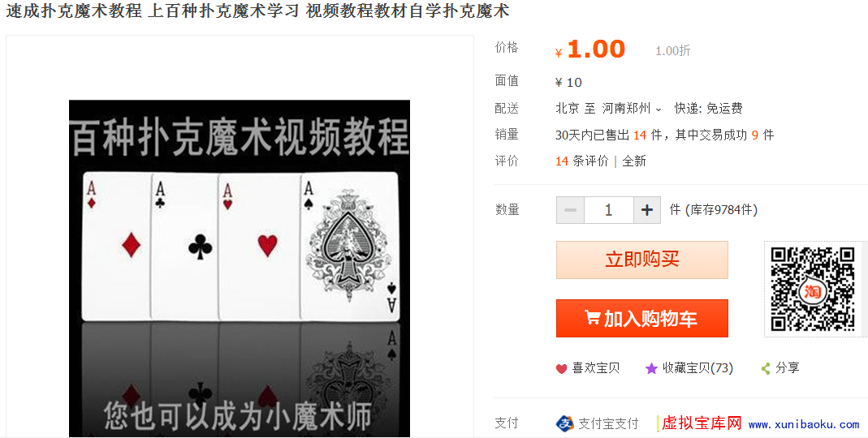This screenshot has width=868, height=438.
Task: Click into the quantity input field
Action: (609, 210)
